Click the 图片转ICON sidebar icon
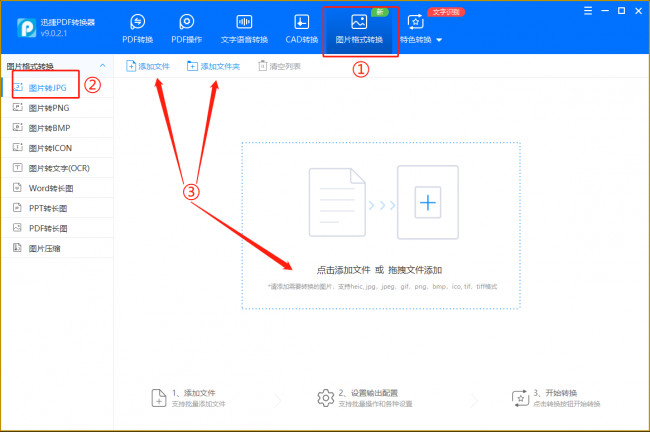 click(x=18, y=147)
